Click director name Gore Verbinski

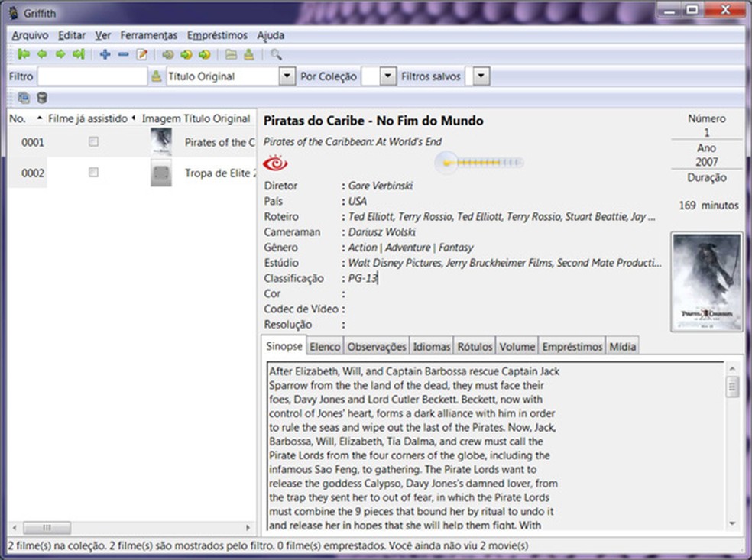(381, 186)
